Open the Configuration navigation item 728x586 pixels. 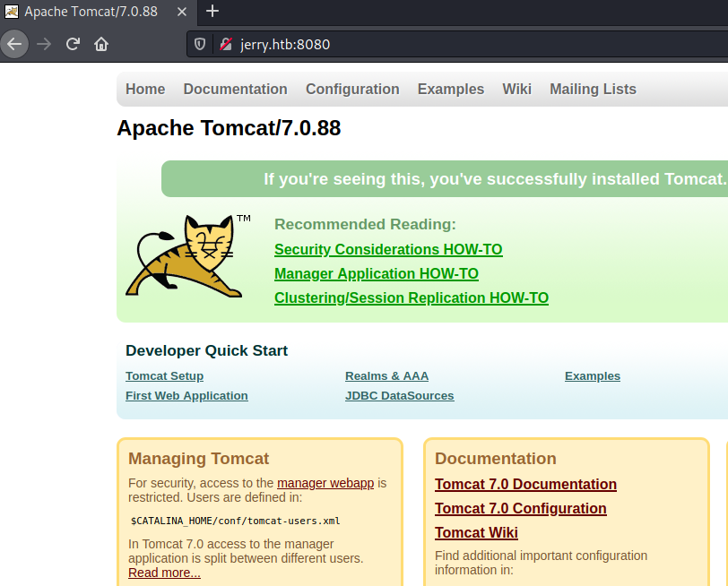352,89
